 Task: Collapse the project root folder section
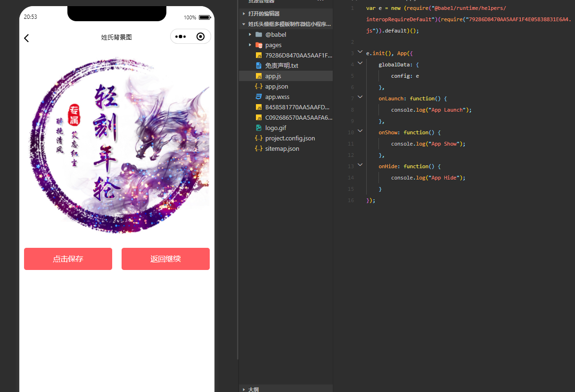(288, 24)
